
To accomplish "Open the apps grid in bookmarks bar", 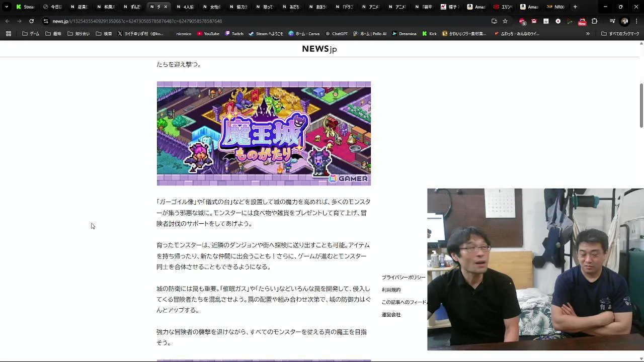I will coord(9,34).
